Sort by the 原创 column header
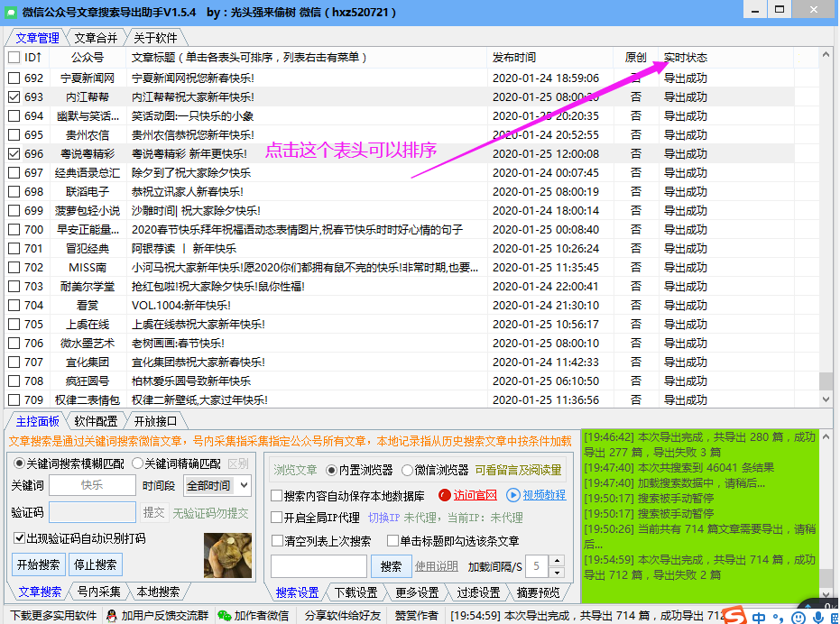840x624 pixels. 636,58
